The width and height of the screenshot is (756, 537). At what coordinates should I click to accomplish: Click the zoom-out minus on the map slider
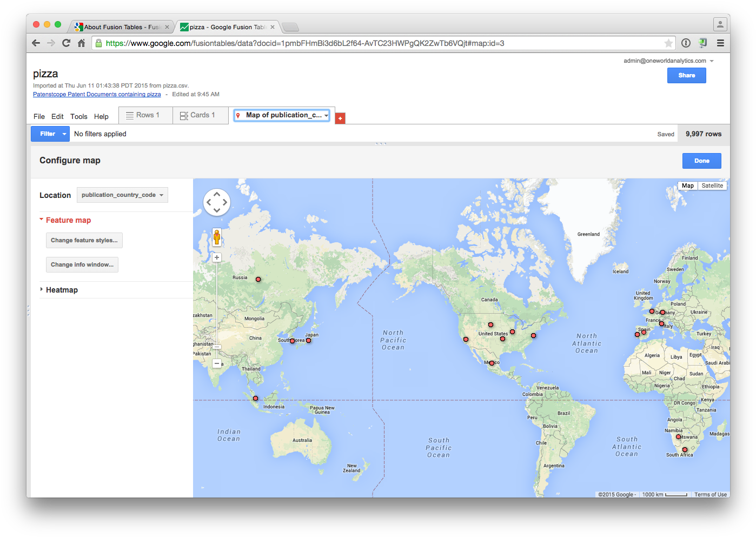(216, 363)
